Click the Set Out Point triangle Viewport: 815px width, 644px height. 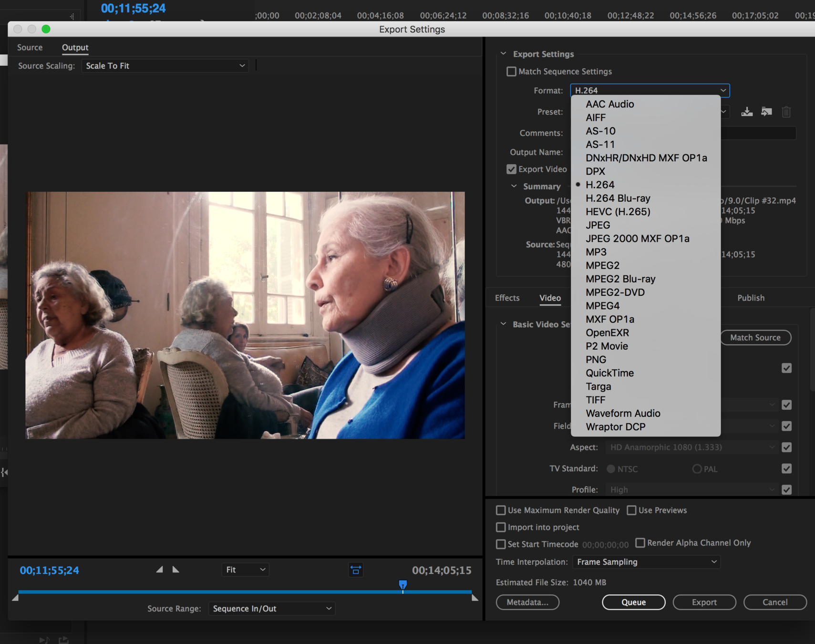(x=175, y=570)
